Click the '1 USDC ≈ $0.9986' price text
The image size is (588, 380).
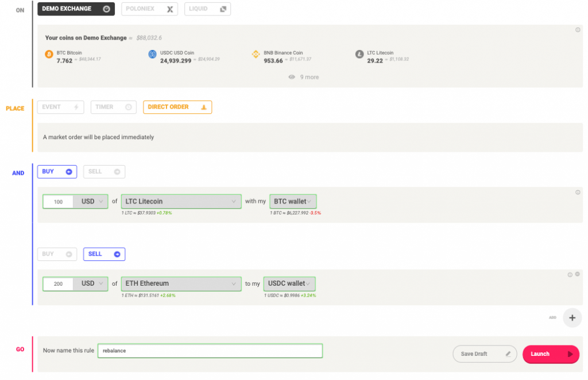(281, 295)
